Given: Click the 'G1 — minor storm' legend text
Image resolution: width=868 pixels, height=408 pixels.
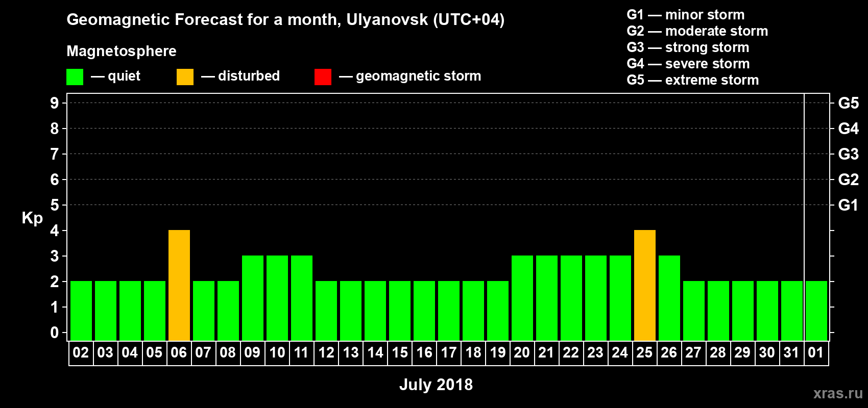Looking at the screenshot, I should 686,15.
